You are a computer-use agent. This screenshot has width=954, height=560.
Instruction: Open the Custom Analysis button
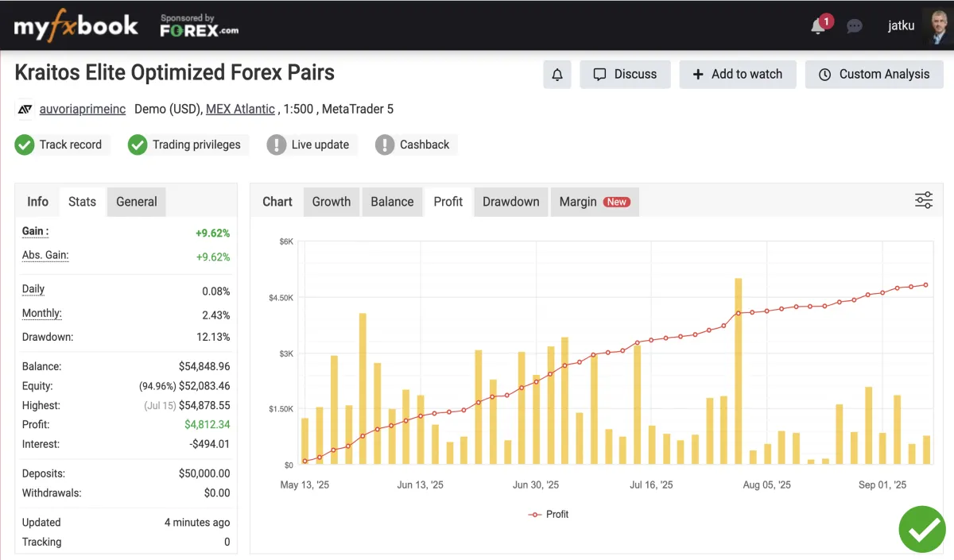874,75
